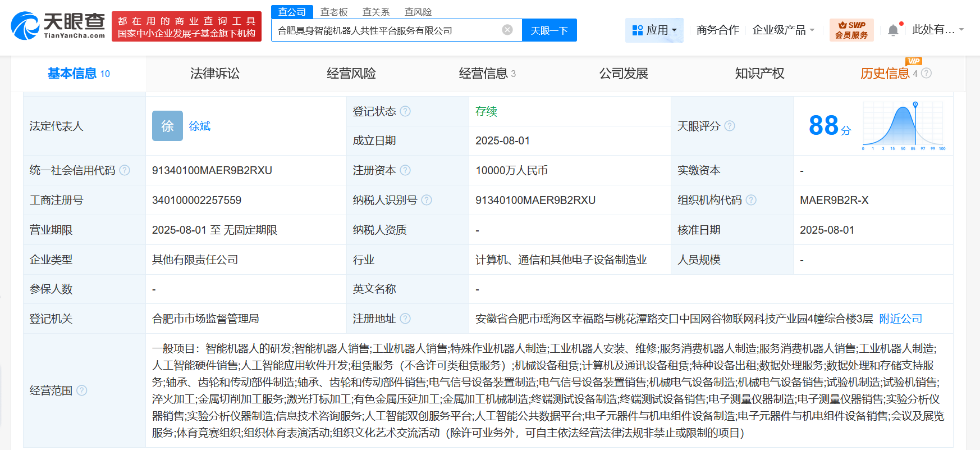Open legal representative 徐斌 link
980x450 pixels.
point(199,126)
